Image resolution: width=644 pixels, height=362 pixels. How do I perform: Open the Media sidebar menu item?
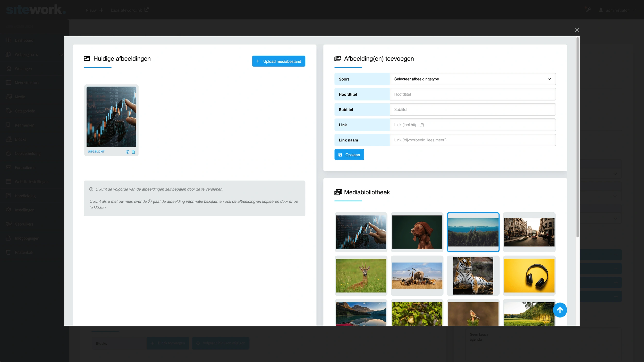[20, 97]
